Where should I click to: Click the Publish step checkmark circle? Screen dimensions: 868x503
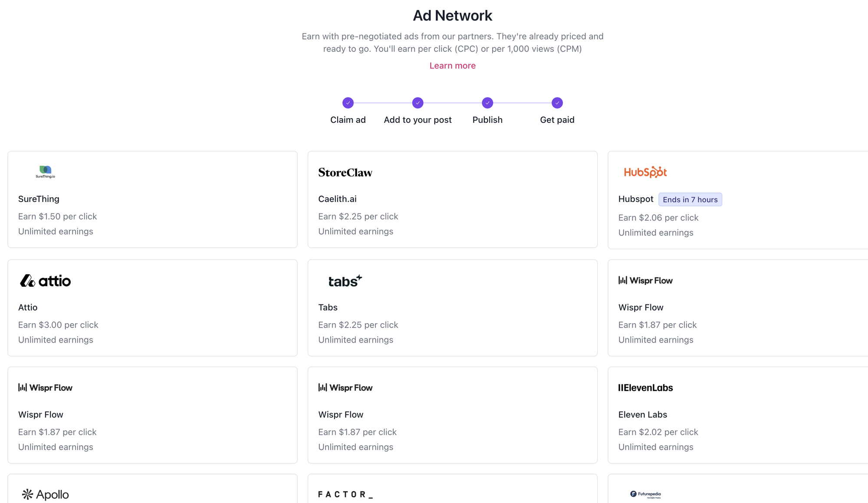[487, 103]
